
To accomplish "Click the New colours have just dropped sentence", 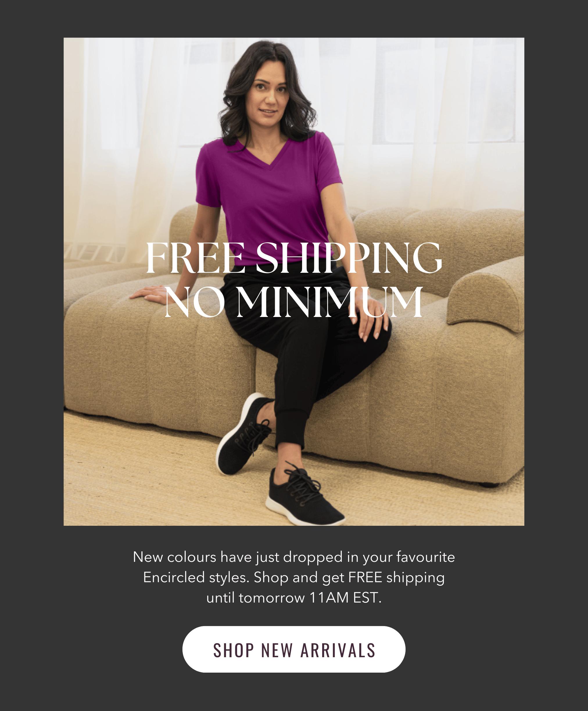I will coord(238,557).
